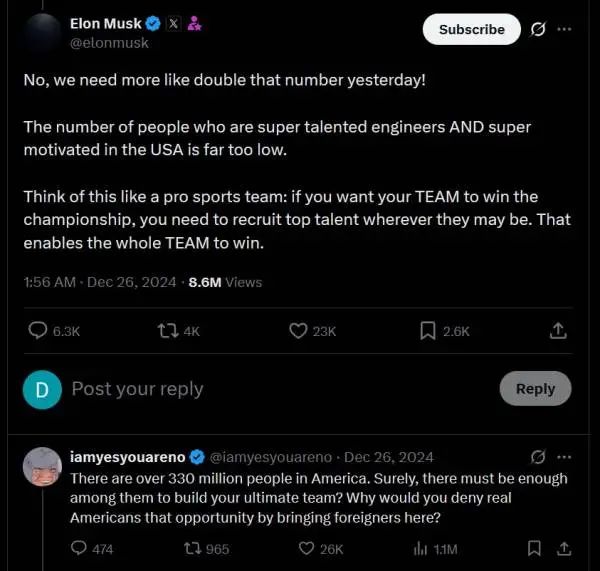
Task: Bookmark the iamyesyouareno reply
Action: pyautogui.click(x=535, y=548)
